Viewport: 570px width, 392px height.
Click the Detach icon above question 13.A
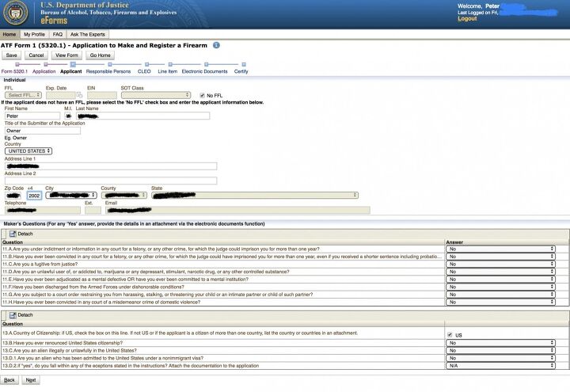(13, 315)
